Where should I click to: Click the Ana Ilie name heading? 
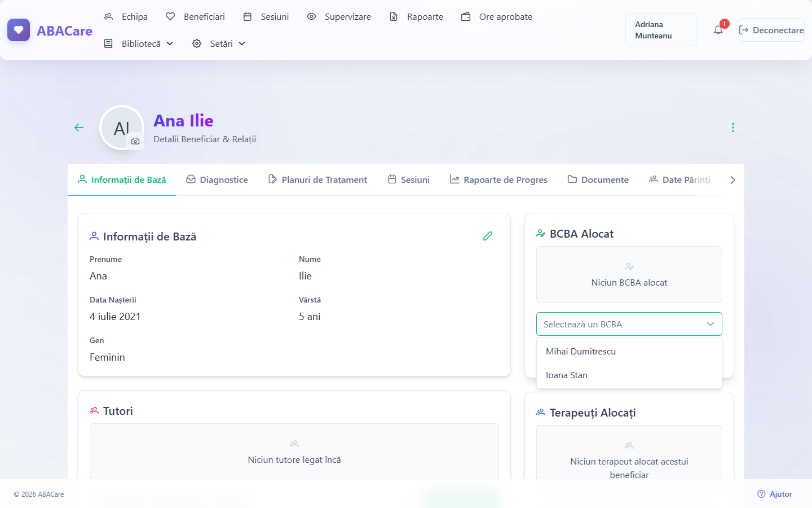click(183, 120)
